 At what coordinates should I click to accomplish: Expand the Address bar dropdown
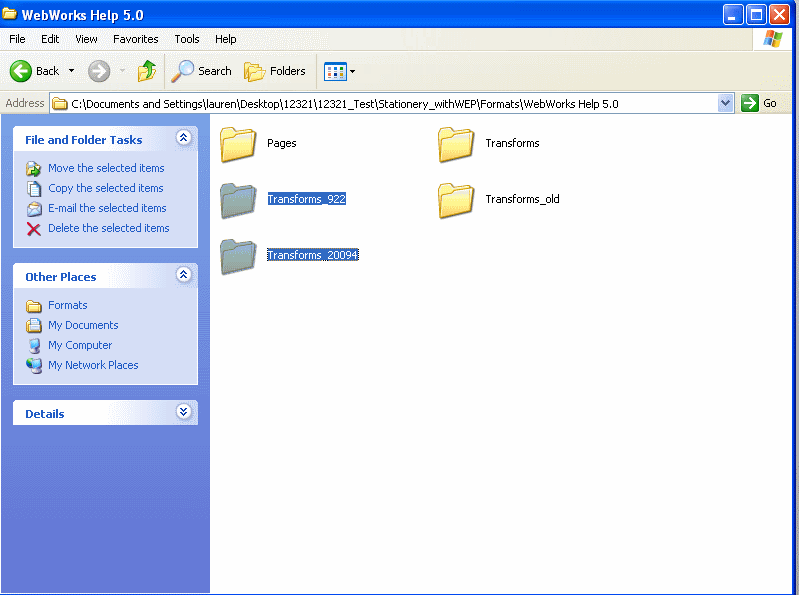click(x=726, y=103)
